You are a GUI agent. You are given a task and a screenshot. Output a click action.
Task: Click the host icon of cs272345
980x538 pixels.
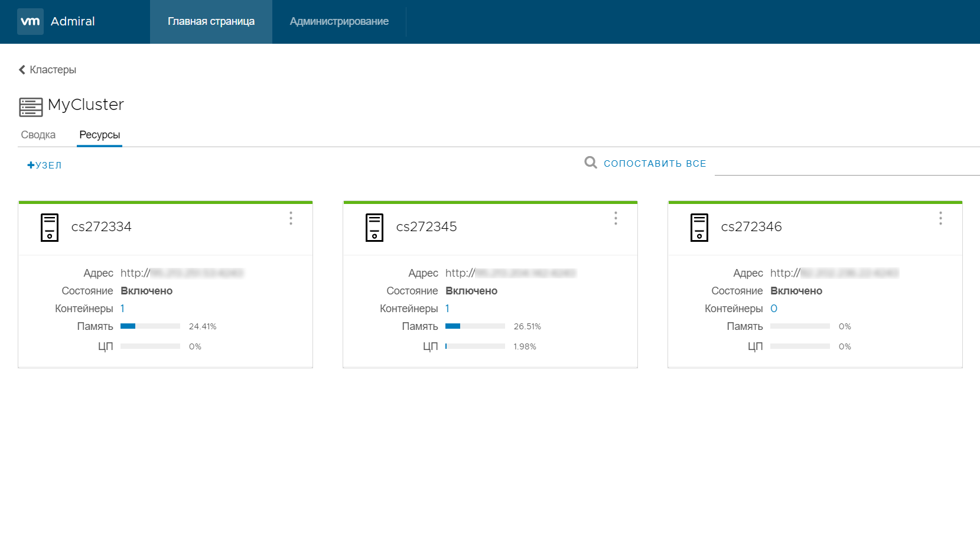click(375, 228)
